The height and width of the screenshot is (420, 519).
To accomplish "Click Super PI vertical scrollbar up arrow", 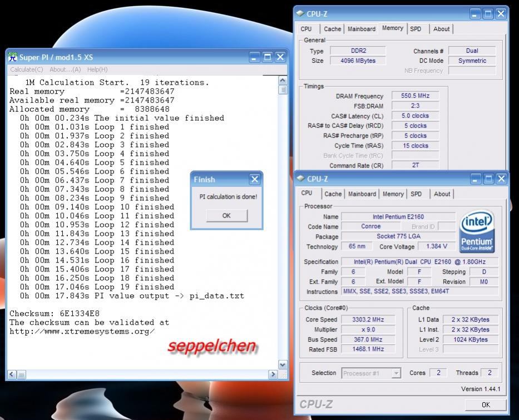I will (283, 81).
